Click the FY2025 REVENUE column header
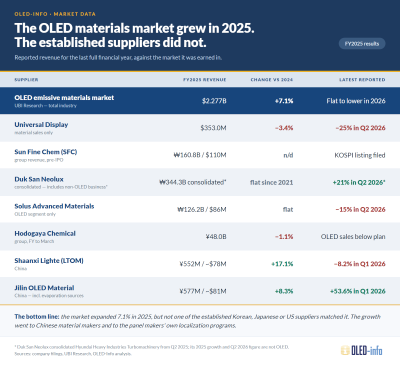The width and height of the screenshot is (400, 370). pos(205,80)
